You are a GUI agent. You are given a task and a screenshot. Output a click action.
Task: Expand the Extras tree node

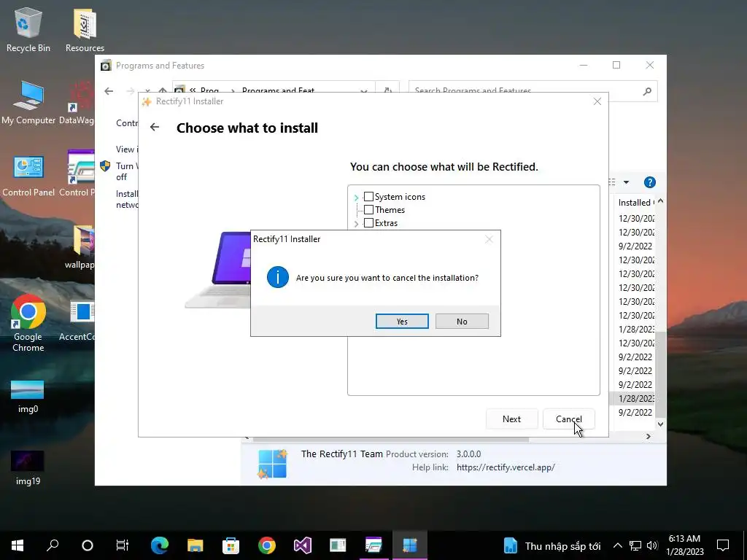pos(356,223)
